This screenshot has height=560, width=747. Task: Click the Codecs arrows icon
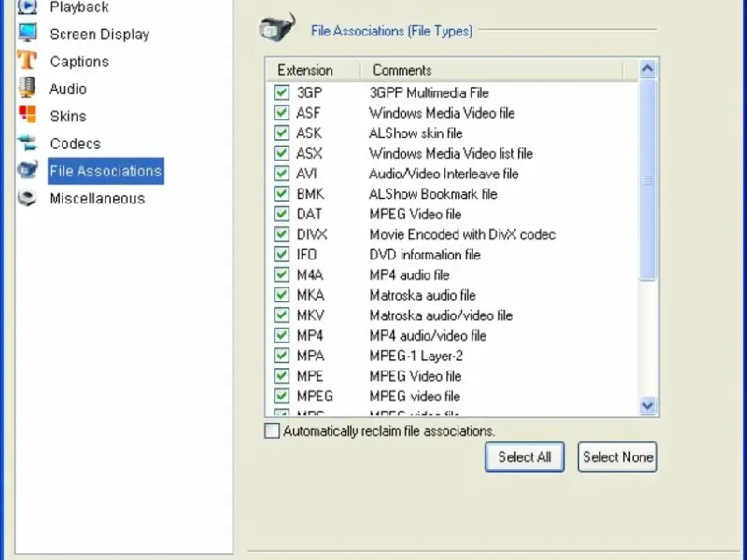tap(27, 143)
